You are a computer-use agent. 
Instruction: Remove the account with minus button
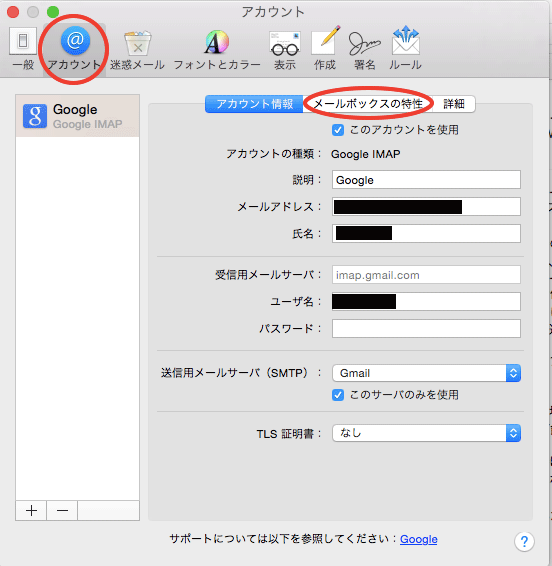(62, 510)
